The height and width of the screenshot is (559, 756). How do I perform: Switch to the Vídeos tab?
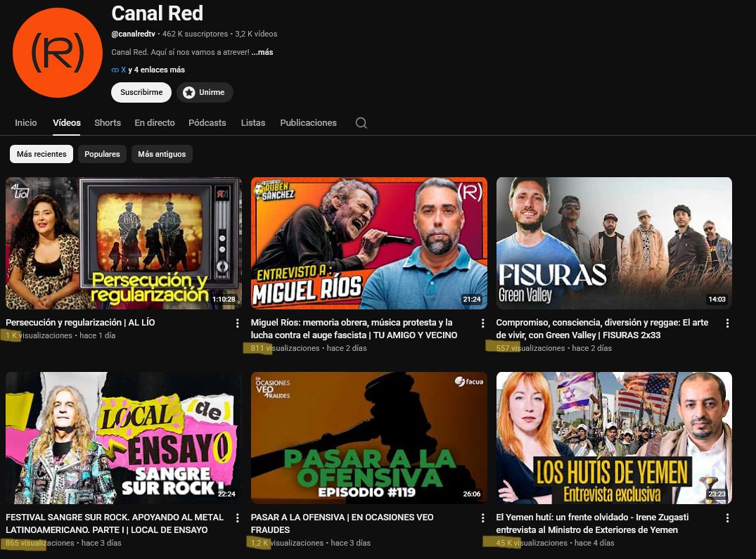(x=67, y=123)
